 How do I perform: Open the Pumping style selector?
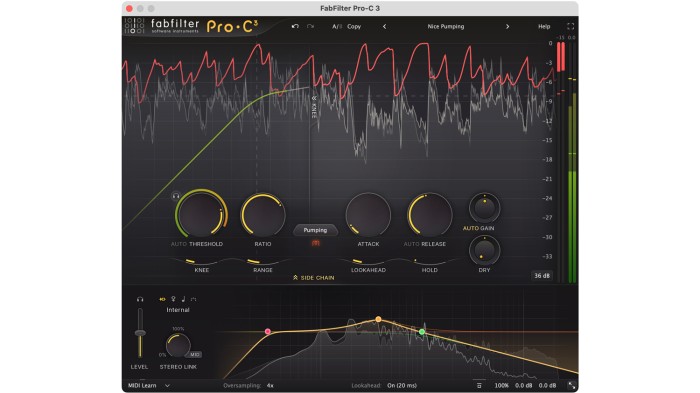(315, 230)
